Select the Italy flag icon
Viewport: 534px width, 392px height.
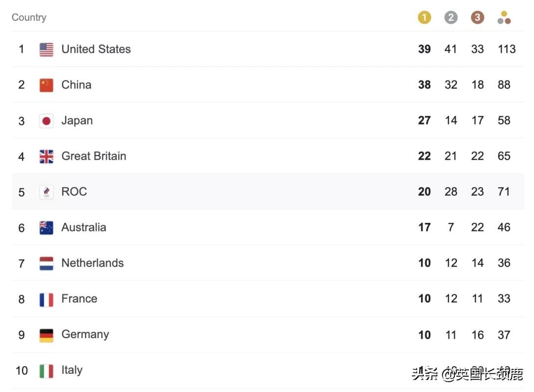pyautogui.click(x=46, y=371)
